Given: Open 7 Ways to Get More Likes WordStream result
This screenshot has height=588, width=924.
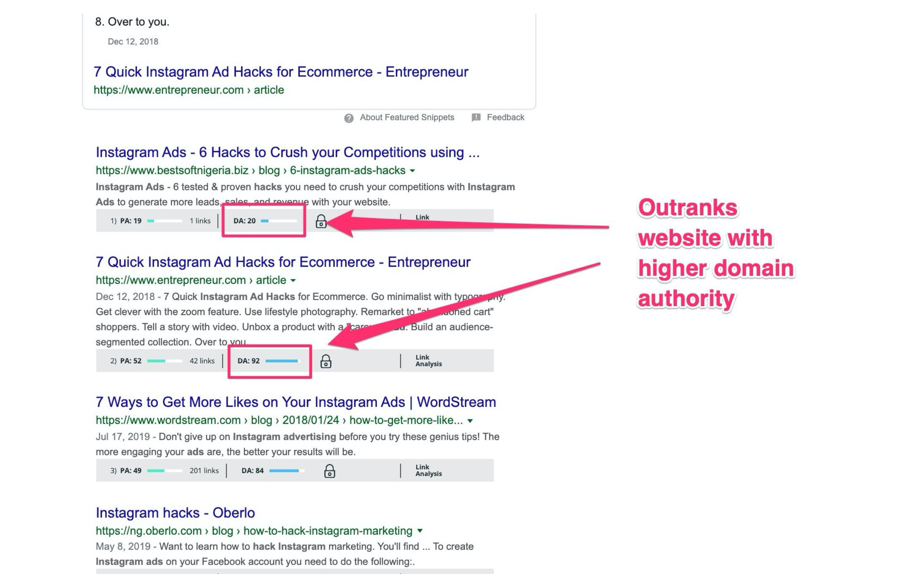Looking at the screenshot, I should [296, 402].
